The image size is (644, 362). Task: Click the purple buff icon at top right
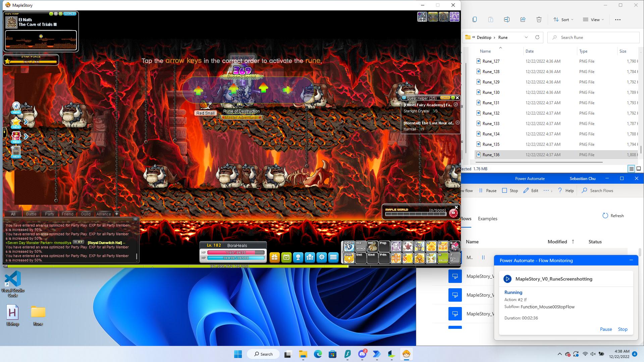coord(454,16)
